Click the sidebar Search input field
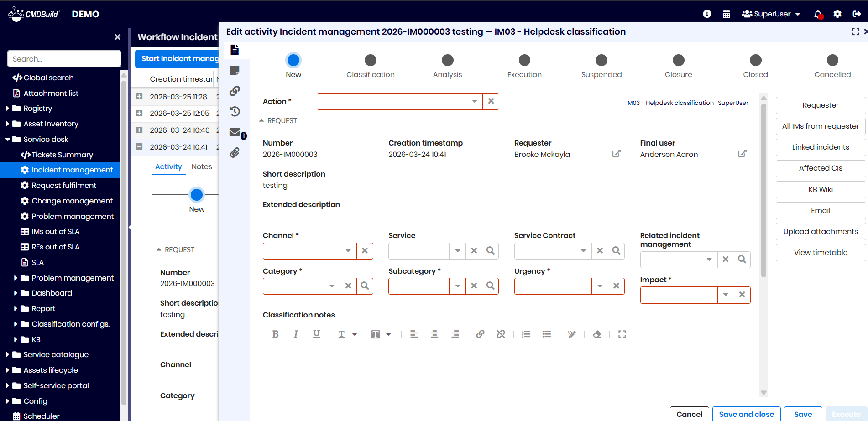The width and height of the screenshot is (868, 421). [64, 59]
